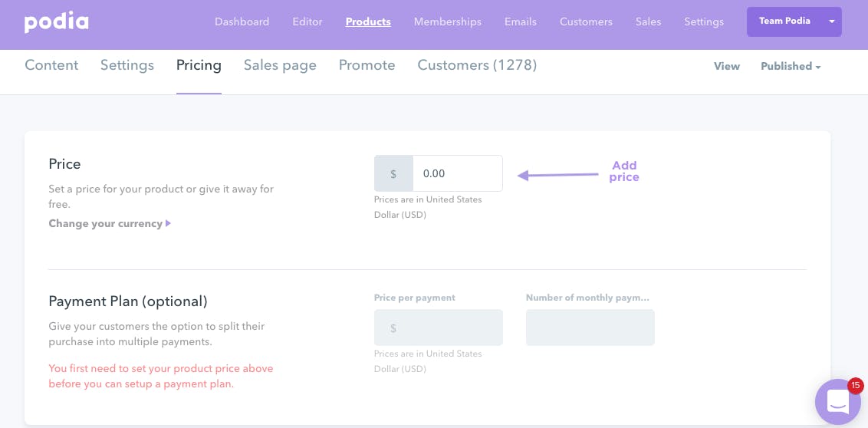868x428 pixels.
Task: Select Memberships in the top navigation
Action: click(447, 22)
